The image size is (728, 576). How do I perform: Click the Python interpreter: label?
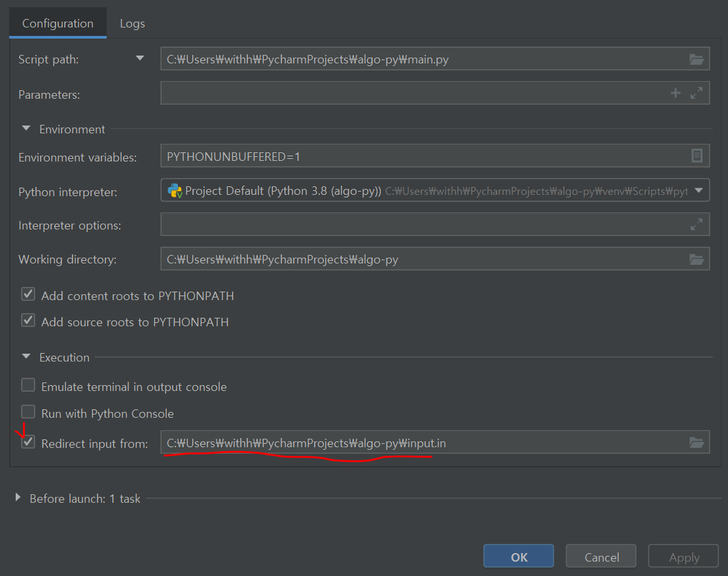[68, 192]
